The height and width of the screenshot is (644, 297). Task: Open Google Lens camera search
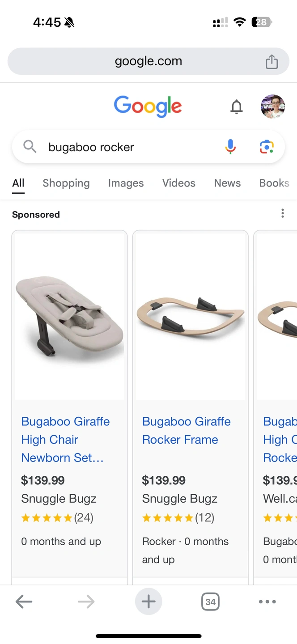(x=267, y=147)
